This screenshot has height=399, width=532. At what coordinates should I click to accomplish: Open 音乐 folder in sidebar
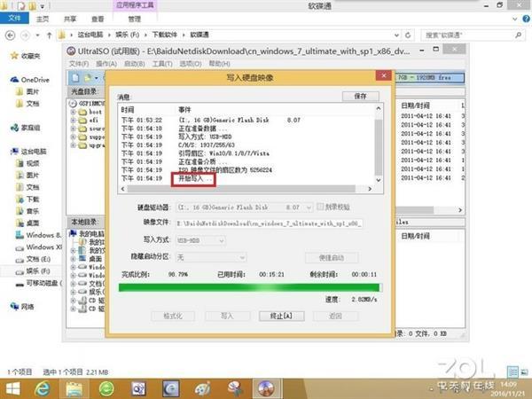pos(27,211)
